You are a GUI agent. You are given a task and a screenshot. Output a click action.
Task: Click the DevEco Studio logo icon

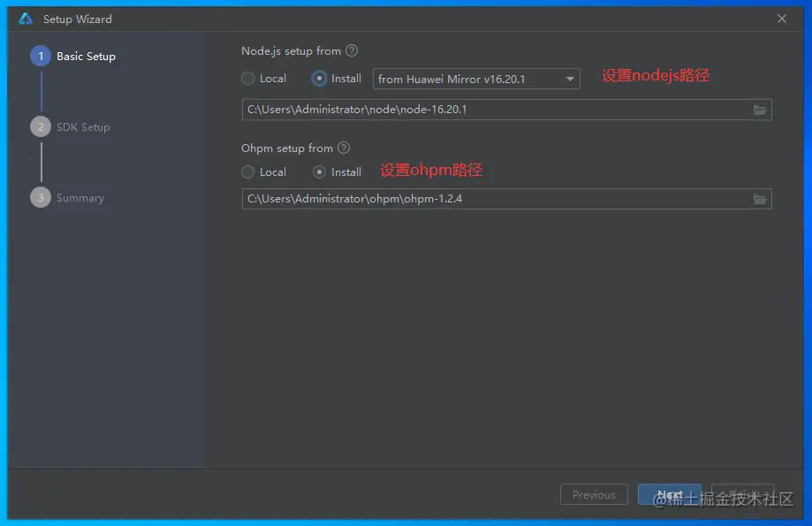point(26,19)
